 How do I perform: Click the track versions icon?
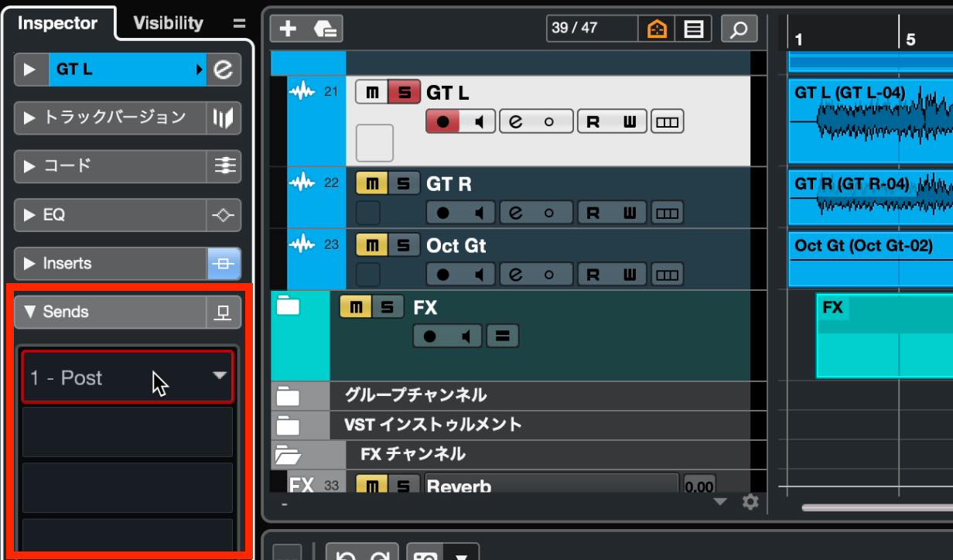coord(224,118)
